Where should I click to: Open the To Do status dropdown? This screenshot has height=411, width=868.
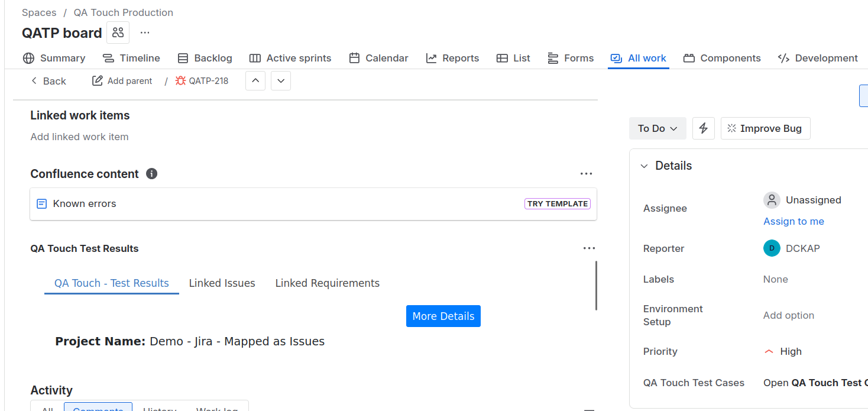[658, 128]
